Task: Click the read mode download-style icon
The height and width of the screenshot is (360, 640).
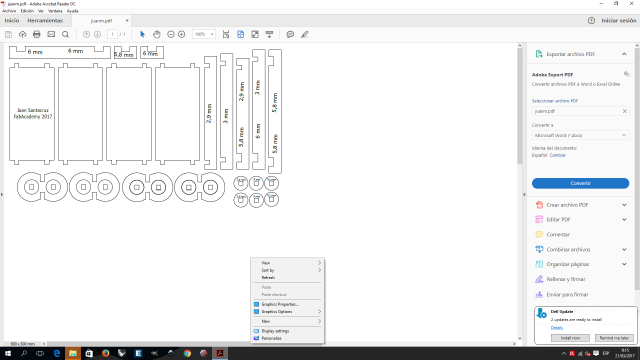Action: coord(269,35)
